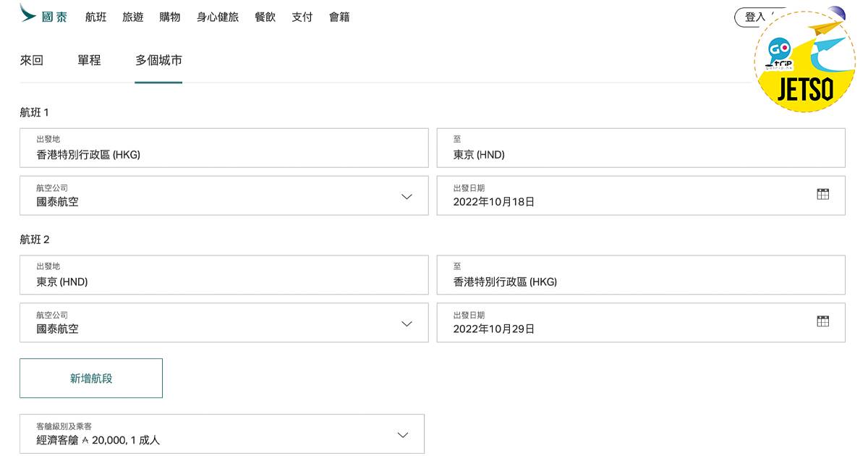The image size is (868, 456).
Task: Click the 新增航段 add segment button
Action: 91,378
